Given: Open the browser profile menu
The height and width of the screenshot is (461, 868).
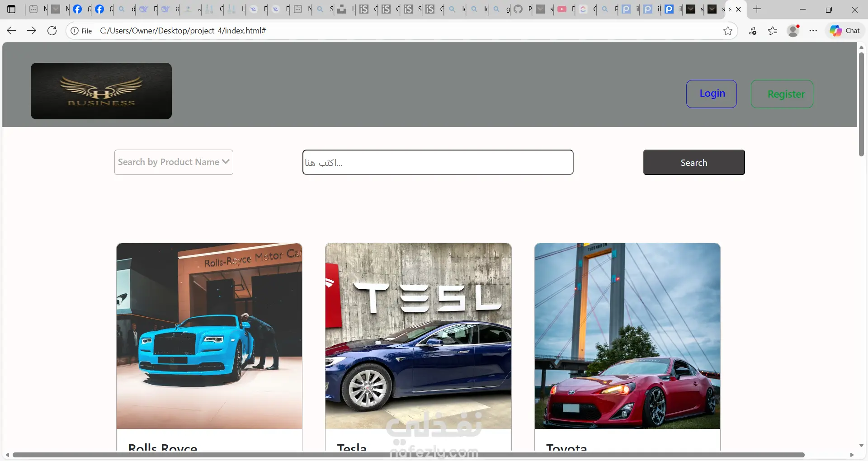Looking at the screenshot, I should click(793, 31).
